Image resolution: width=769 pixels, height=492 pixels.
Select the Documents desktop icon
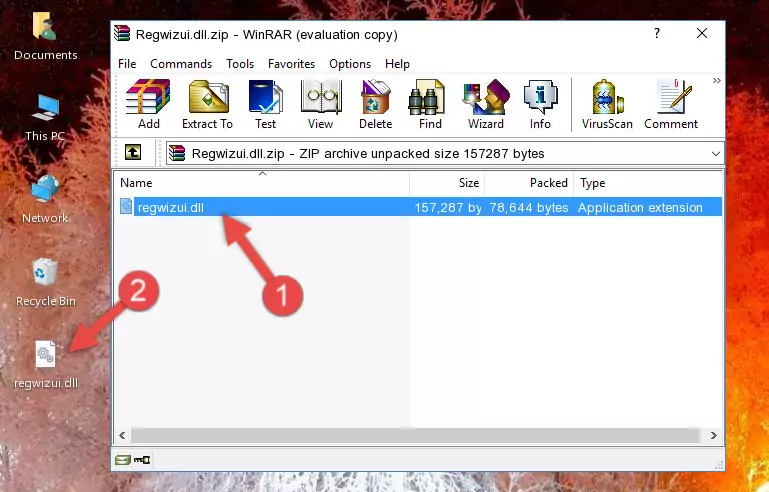click(x=45, y=37)
